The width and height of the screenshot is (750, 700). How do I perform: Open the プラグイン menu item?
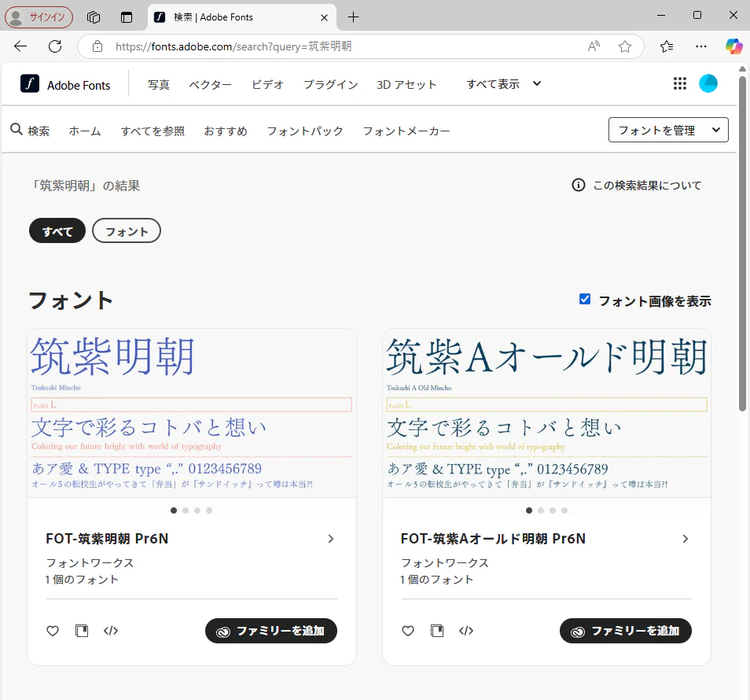click(330, 84)
